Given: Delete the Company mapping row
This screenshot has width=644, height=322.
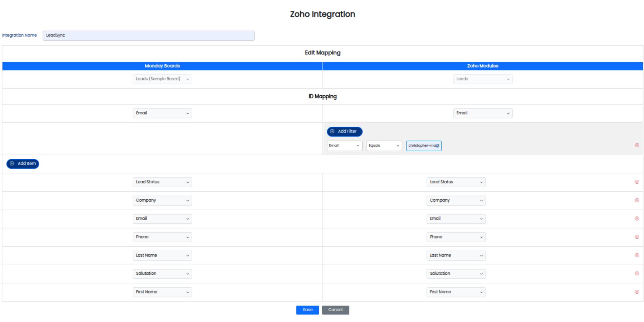Looking at the screenshot, I should point(637,200).
